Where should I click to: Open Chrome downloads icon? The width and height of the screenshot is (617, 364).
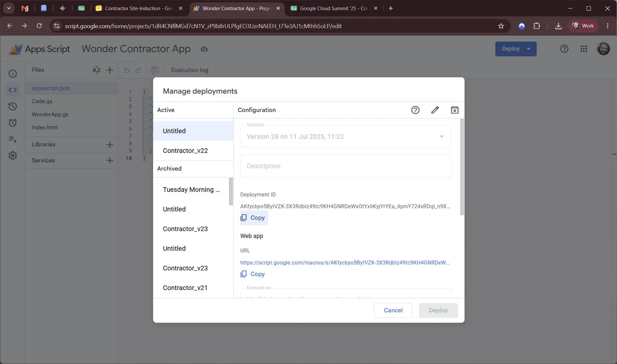pos(558,26)
